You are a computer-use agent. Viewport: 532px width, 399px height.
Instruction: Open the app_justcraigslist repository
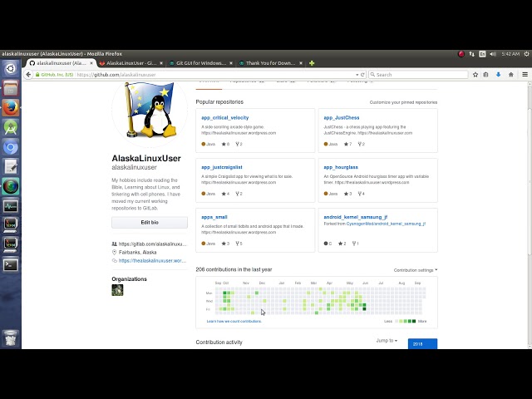(222, 167)
